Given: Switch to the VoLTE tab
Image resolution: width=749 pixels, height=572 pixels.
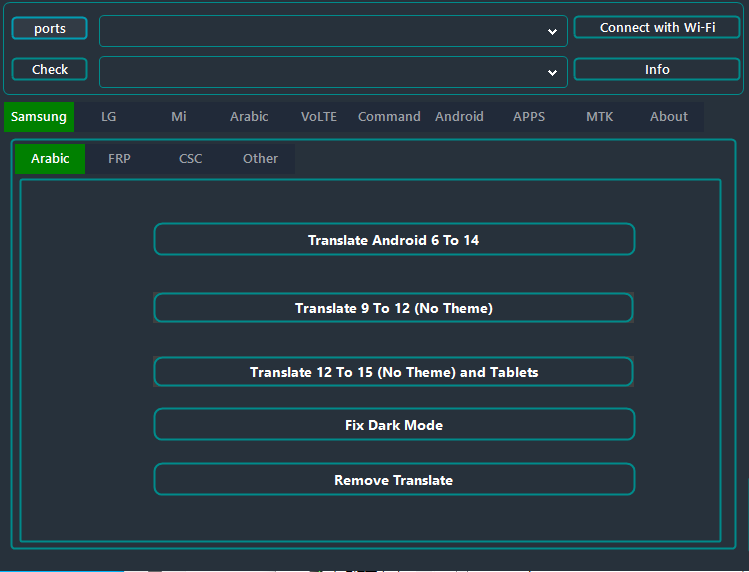Looking at the screenshot, I should (x=319, y=117).
